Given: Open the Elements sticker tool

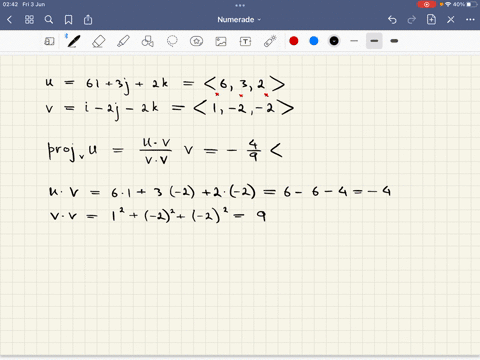Looking at the screenshot, I should pos(196,41).
